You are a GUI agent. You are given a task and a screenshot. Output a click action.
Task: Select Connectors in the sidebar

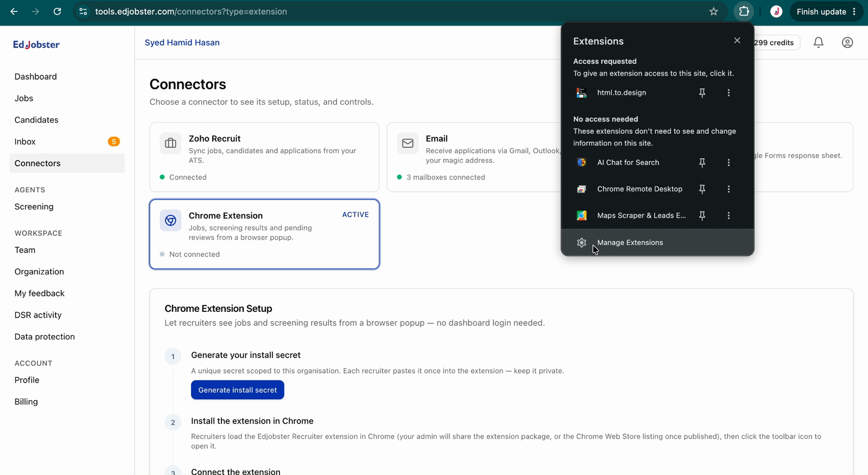click(x=67, y=163)
